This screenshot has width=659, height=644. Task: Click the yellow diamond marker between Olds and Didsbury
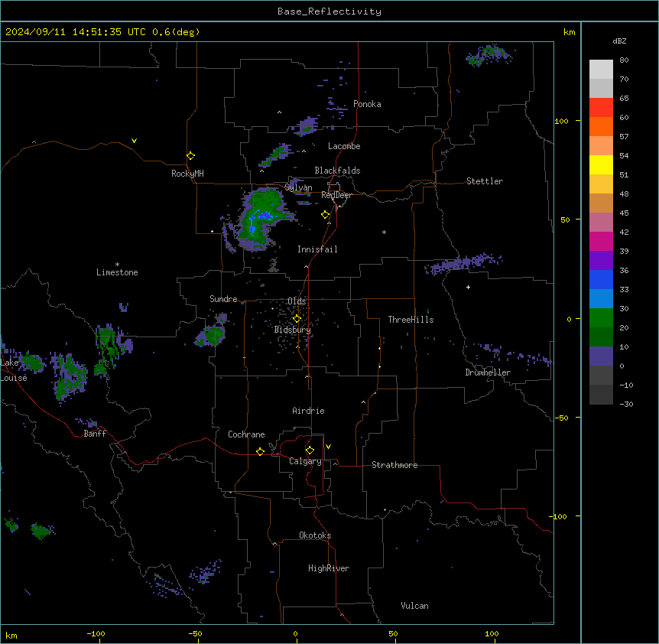click(x=297, y=319)
